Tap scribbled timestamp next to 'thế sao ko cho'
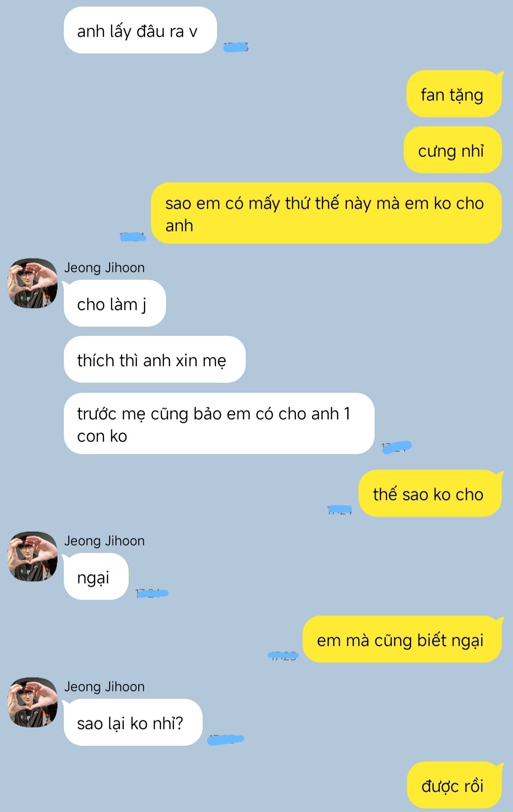The image size is (513, 812). click(340, 510)
